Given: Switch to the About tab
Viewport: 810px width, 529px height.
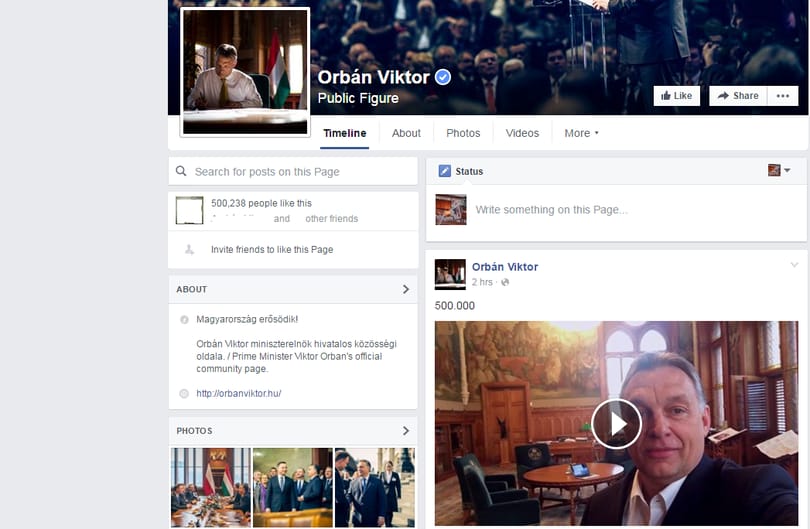Looking at the screenshot, I should click(406, 133).
